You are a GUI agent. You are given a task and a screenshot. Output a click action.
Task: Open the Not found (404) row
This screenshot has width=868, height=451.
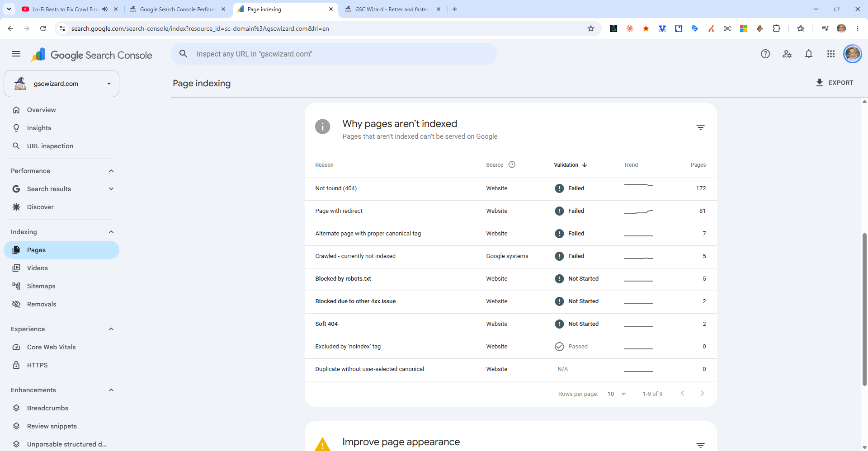pos(510,188)
